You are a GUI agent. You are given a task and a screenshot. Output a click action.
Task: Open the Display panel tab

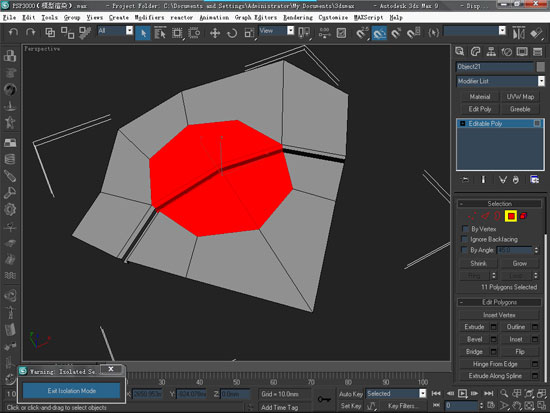coord(522,52)
